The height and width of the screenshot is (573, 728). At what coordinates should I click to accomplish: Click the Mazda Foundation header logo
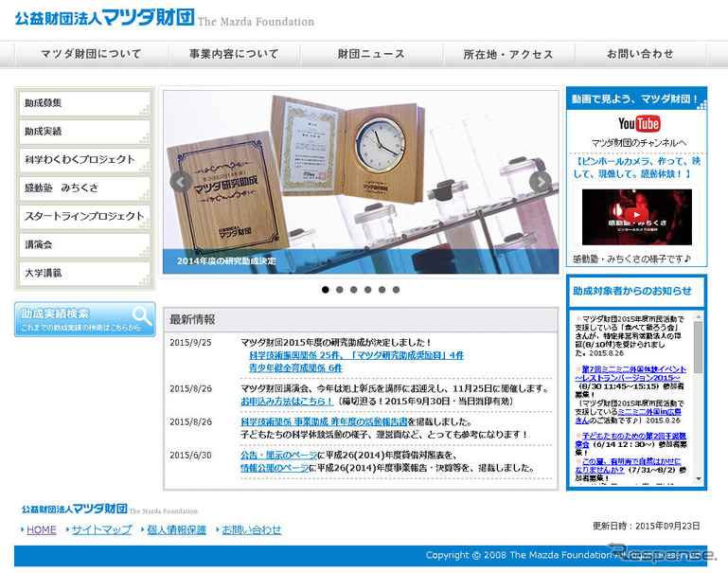(165, 18)
